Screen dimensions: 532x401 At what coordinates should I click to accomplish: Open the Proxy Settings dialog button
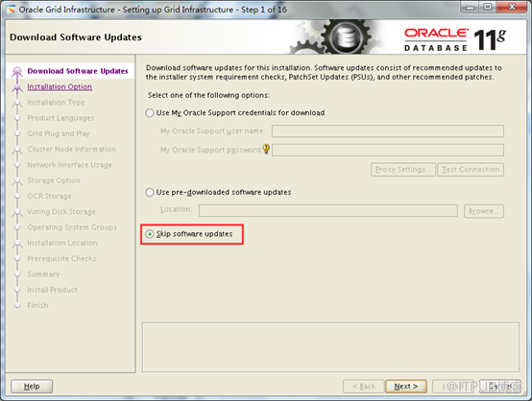click(x=403, y=170)
